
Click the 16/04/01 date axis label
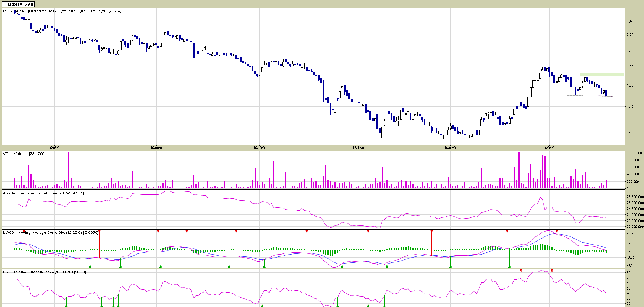click(x=550, y=148)
